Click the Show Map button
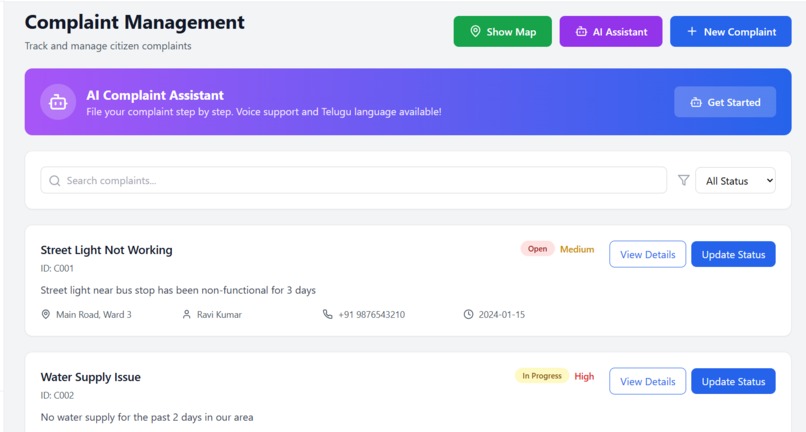806x432 pixels. 502,31
